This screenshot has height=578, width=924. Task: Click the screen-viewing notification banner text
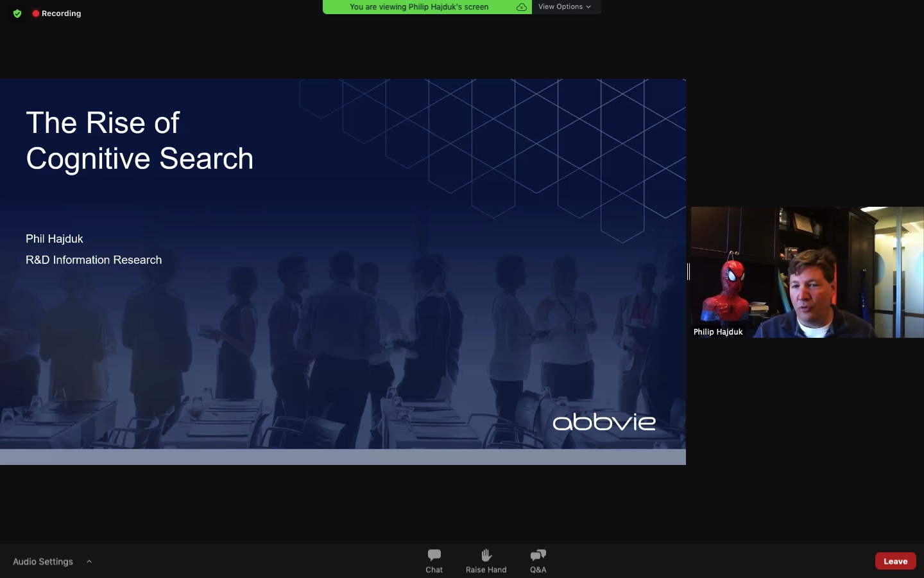(x=419, y=7)
